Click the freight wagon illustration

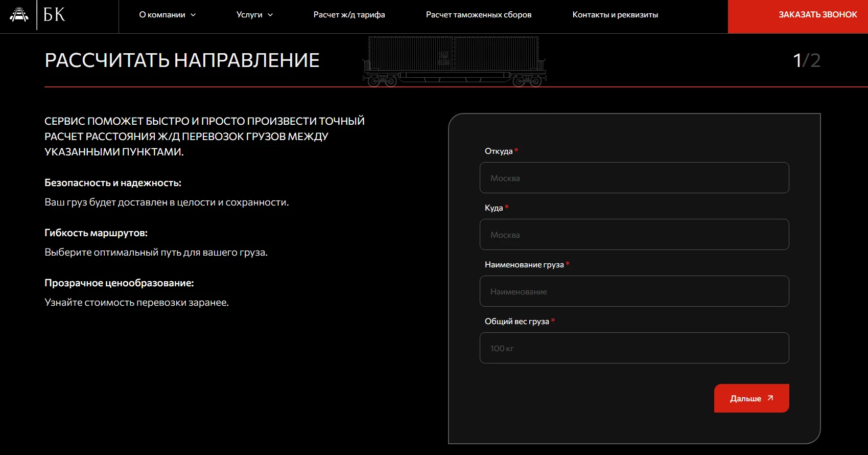tap(454, 61)
